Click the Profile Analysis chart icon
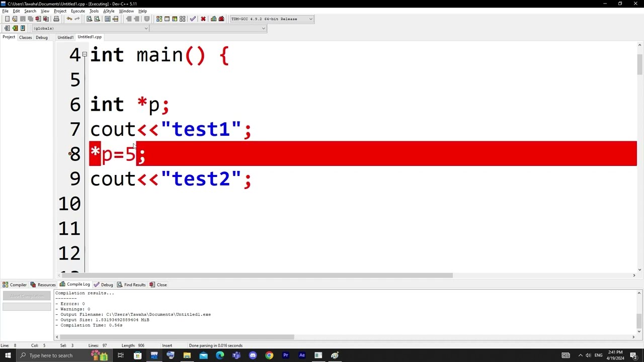This screenshot has height=362, width=644. click(x=213, y=19)
